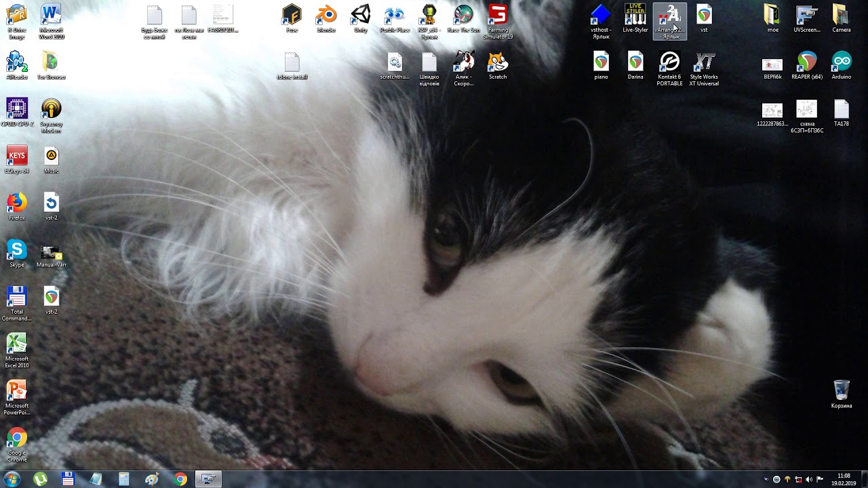The height and width of the screenshot is (488, 868).
Task: Select the Arduino desktop shortcut
Action: [842, 66]
